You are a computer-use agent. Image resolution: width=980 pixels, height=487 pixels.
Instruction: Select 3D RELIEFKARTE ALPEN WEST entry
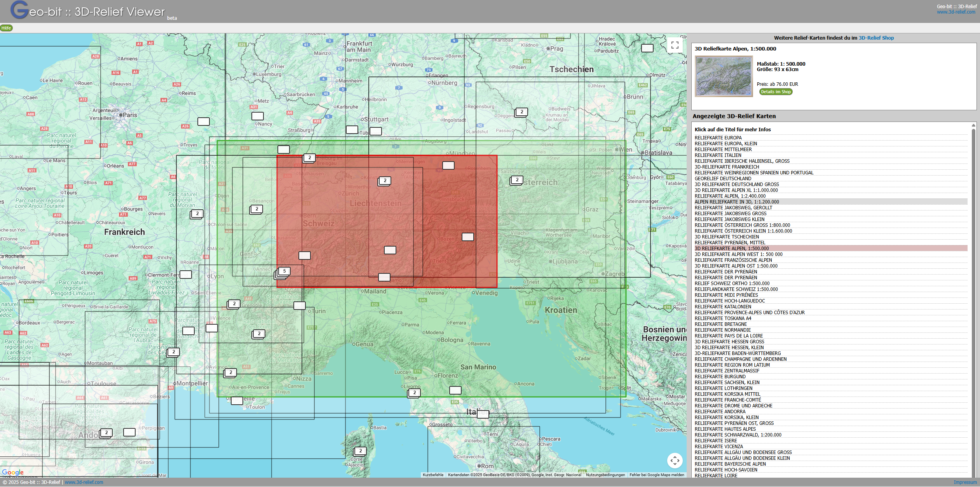(738, 254)
